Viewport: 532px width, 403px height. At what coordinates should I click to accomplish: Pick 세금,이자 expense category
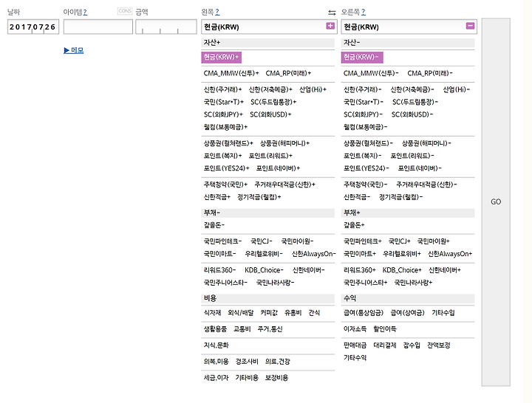(x=216, y=378)
